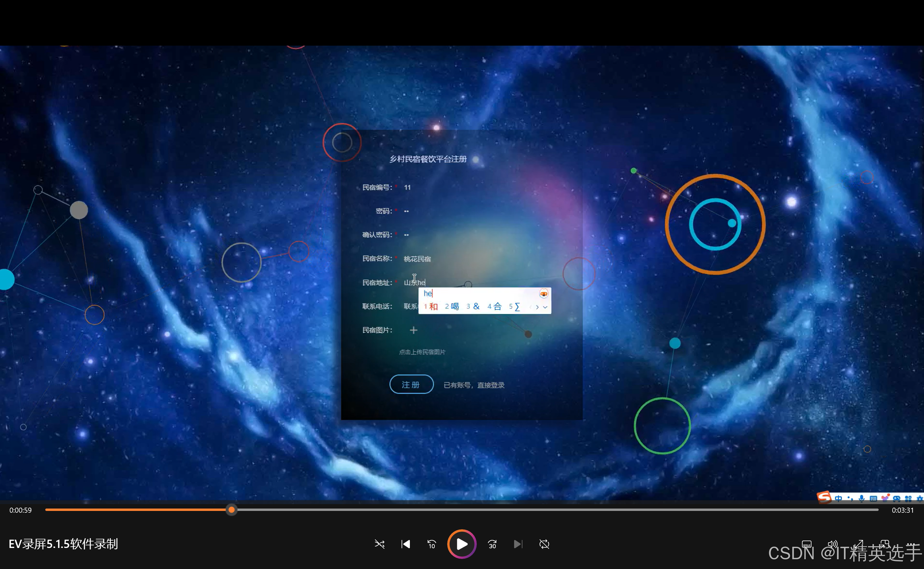924x569 pixels.
Task: Toggle Sogou Chinese/English input mode
Action: pos(838,498)
